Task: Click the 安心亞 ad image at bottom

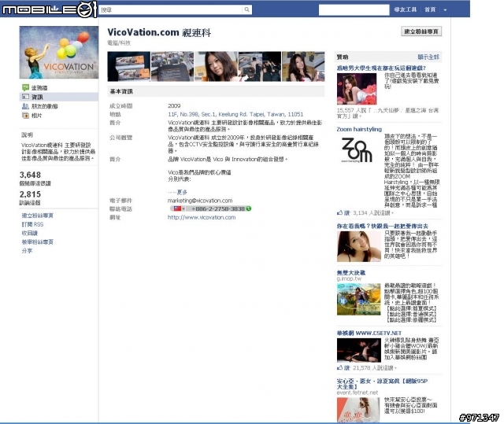Action: (x=358, y=410)
